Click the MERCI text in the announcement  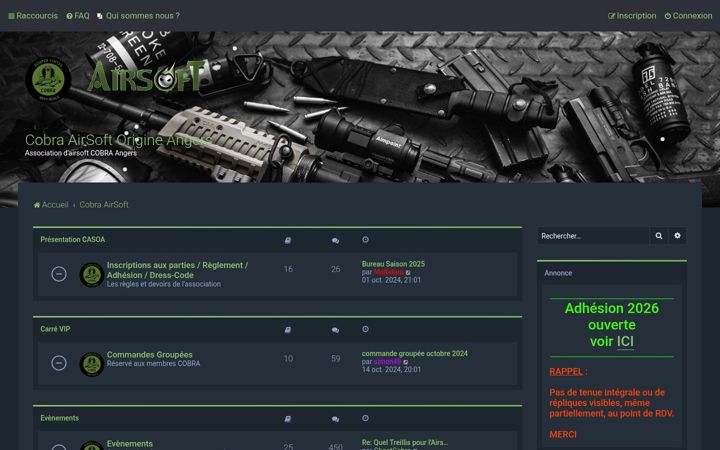click(x=563, y=434)
